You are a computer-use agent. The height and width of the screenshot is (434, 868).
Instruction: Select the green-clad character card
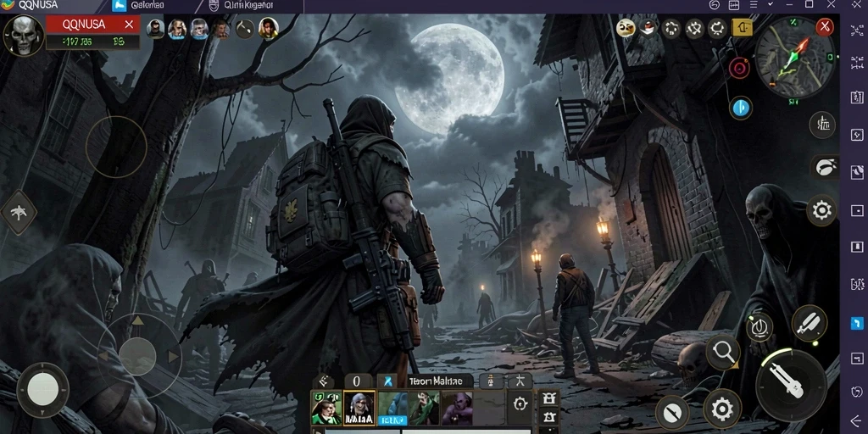(x=326, y=408)
